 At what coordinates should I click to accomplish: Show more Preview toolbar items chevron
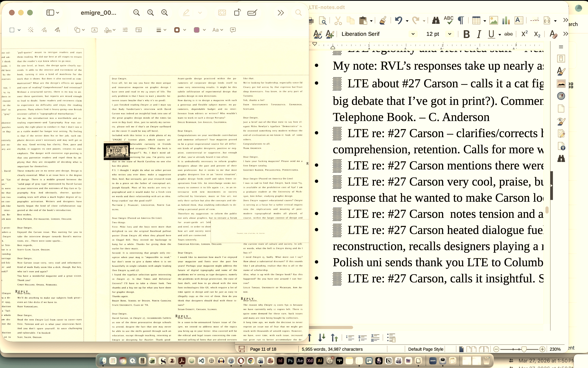point(281,13)
